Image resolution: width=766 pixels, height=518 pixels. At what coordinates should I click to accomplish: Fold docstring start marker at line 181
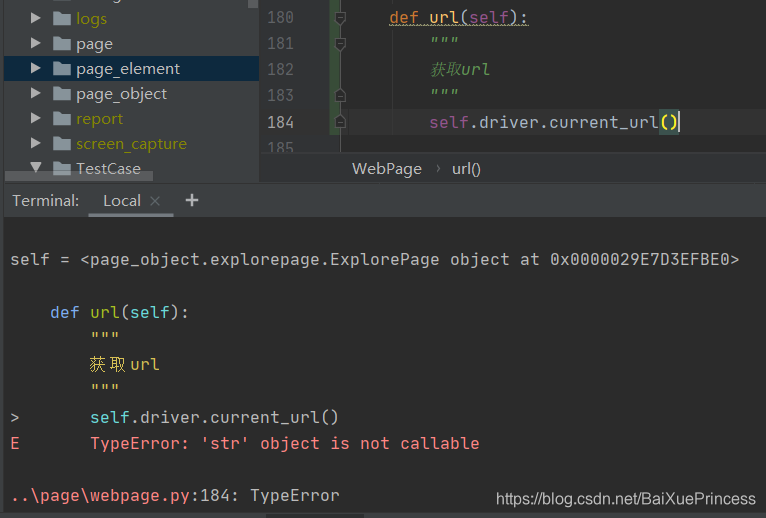point(340,44)
